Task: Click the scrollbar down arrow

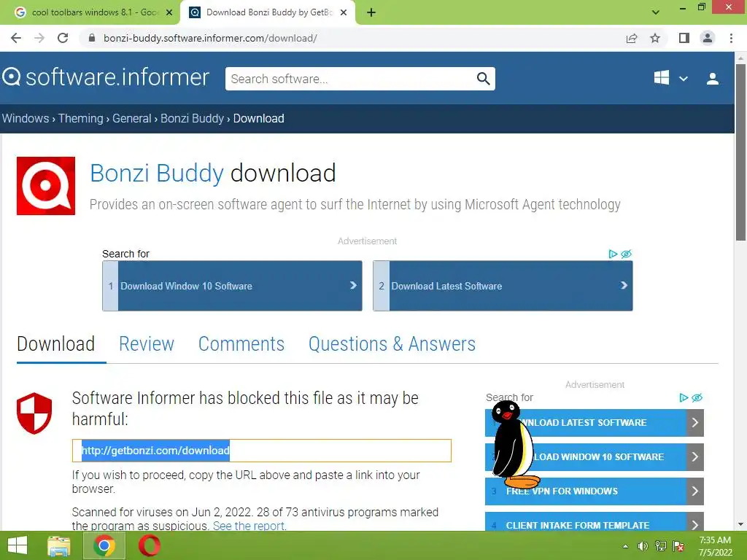Action: click(x=740, y=524)
